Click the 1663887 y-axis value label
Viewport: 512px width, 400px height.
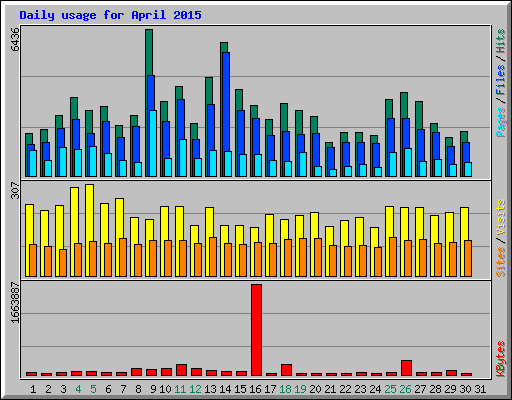(16, 303)
